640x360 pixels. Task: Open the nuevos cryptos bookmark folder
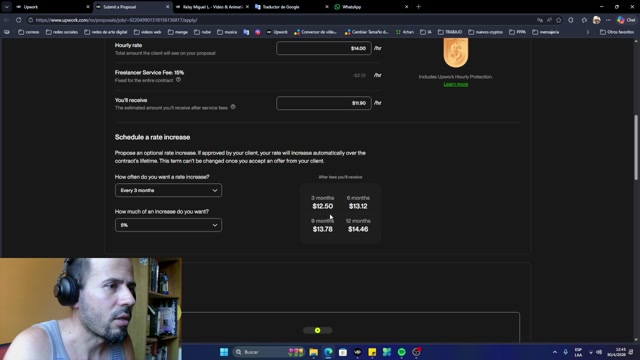(485, 32)
